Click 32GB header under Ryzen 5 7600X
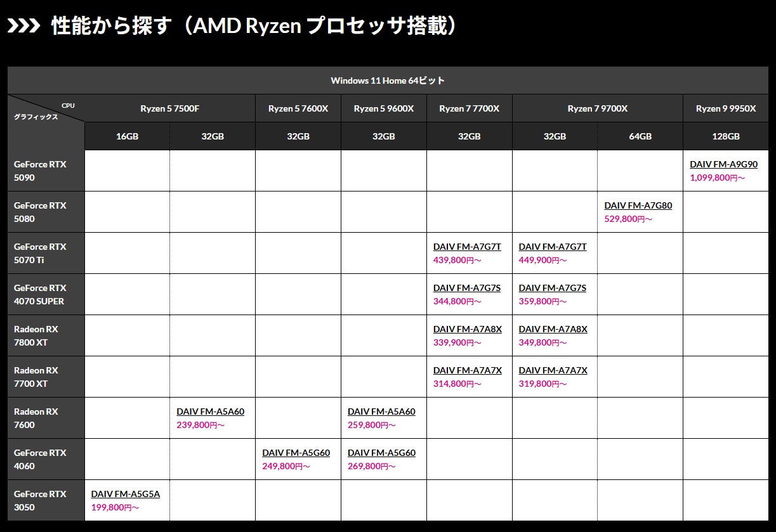Screen dimensions: 776x532 (x=298, y=136)
